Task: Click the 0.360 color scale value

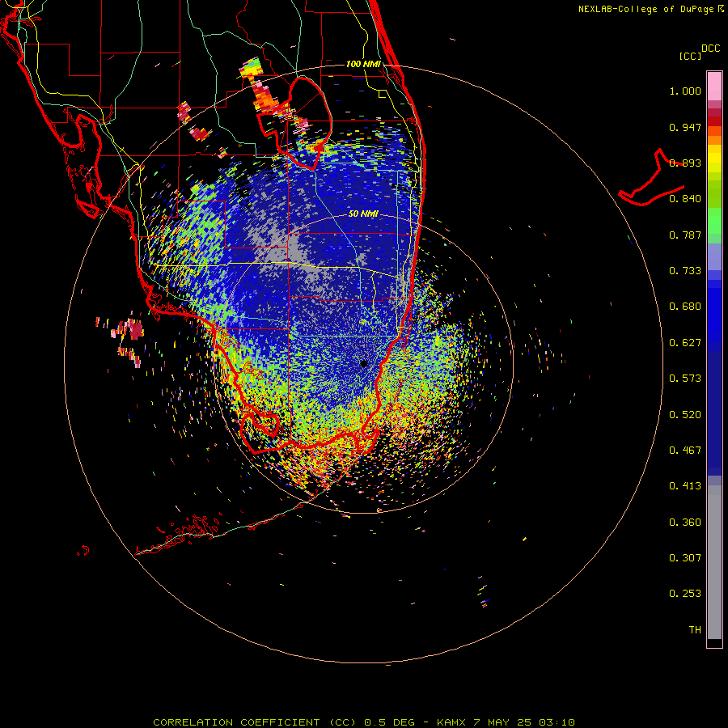Action: pos(685,523)
